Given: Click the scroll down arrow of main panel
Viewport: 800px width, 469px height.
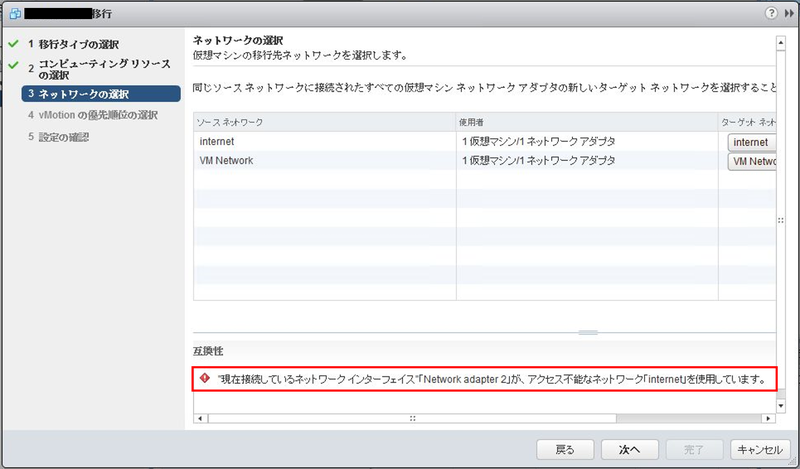Looking at the screenshot, I should pos(781,405).
